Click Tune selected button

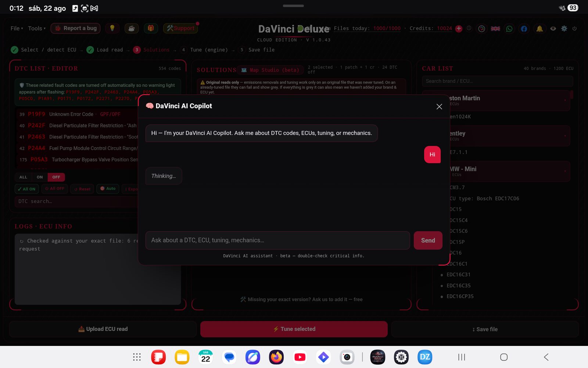click(294, 329)
